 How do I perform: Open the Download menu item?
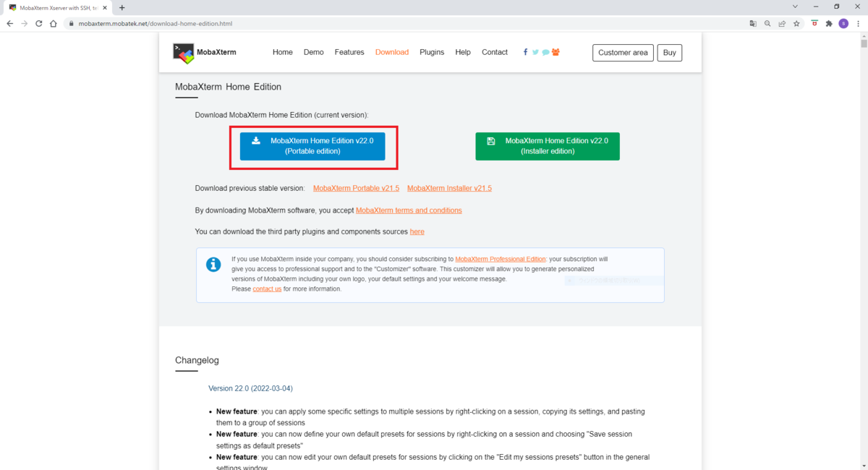392,52
